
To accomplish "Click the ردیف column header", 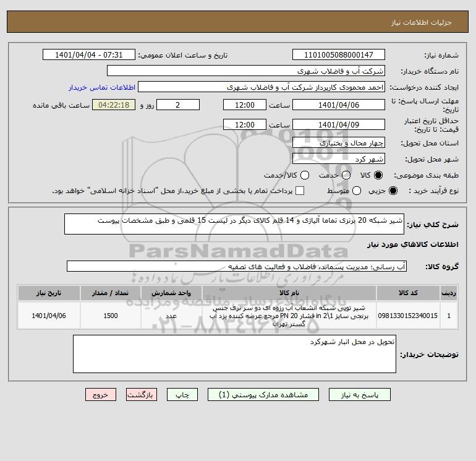I will point(449,293).
